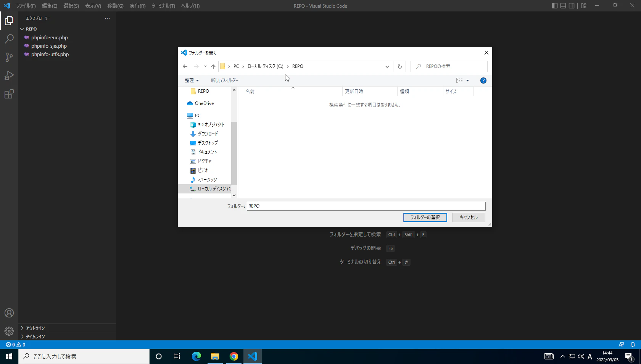Open the view options dropdown arrow

click(467, 81)
